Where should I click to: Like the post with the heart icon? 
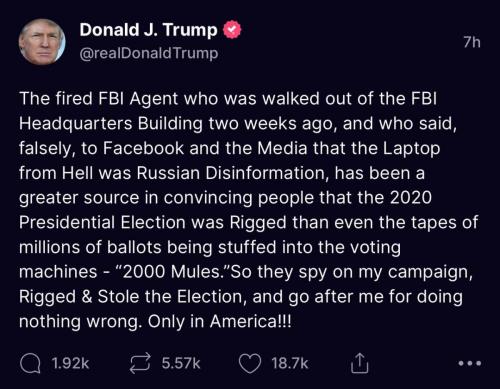250,364
